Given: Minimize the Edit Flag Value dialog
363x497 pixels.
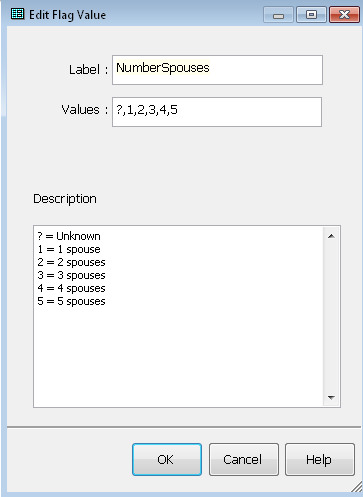Looking at the screenshot, I should click(x=278, y=15).
